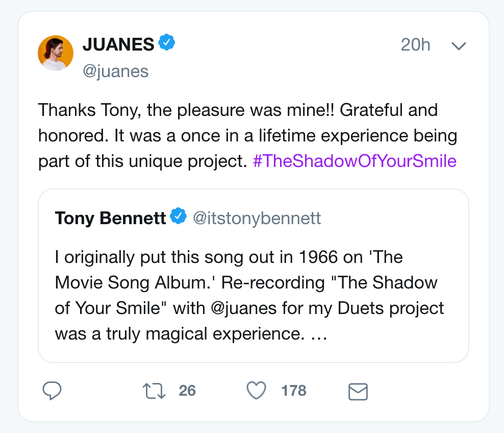Screen dimensions: 504x433
Task: Open the @juanes handle under the name
Action: point(115,71)
